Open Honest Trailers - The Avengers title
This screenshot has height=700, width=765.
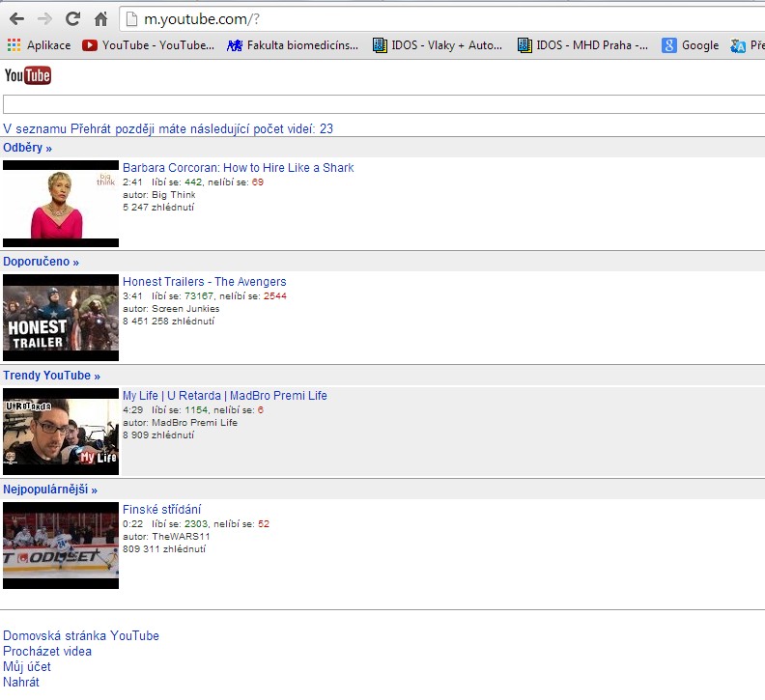point(205,282)
